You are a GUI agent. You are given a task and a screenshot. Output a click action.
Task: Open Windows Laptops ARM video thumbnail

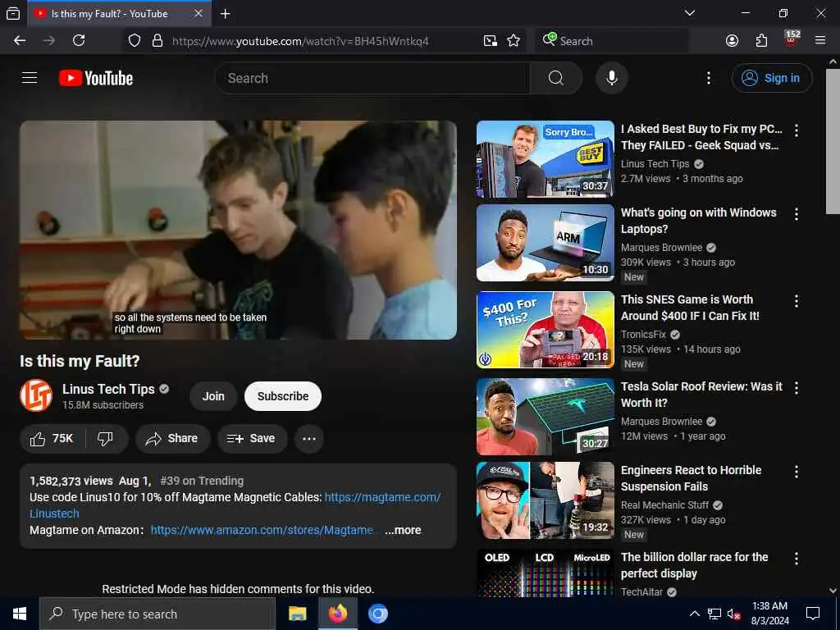[546, 243]
